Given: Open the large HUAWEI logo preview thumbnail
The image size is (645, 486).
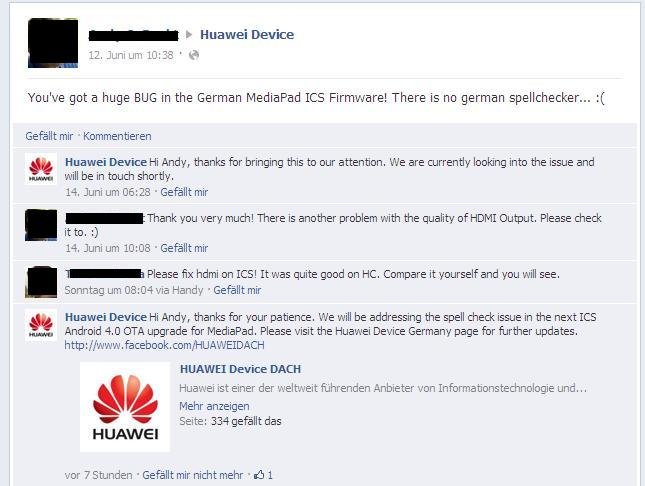Looking at the screenshot, I should [125, 407].
